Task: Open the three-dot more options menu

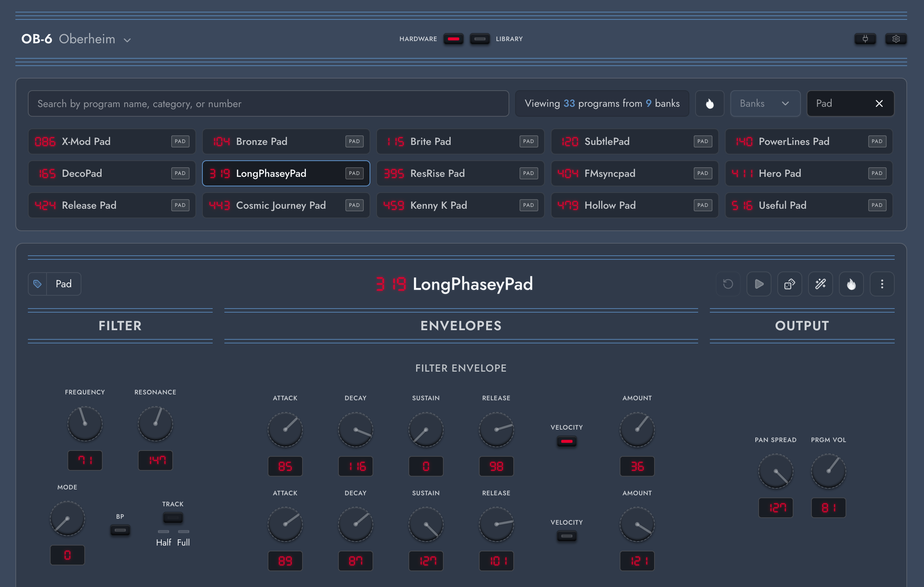Action: pos(882,284)
